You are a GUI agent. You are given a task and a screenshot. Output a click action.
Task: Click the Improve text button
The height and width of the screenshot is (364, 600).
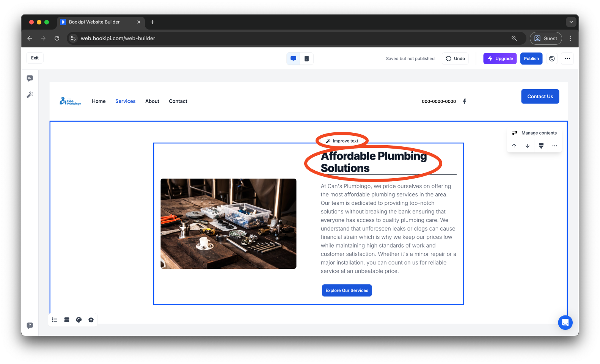coord(342,141)
